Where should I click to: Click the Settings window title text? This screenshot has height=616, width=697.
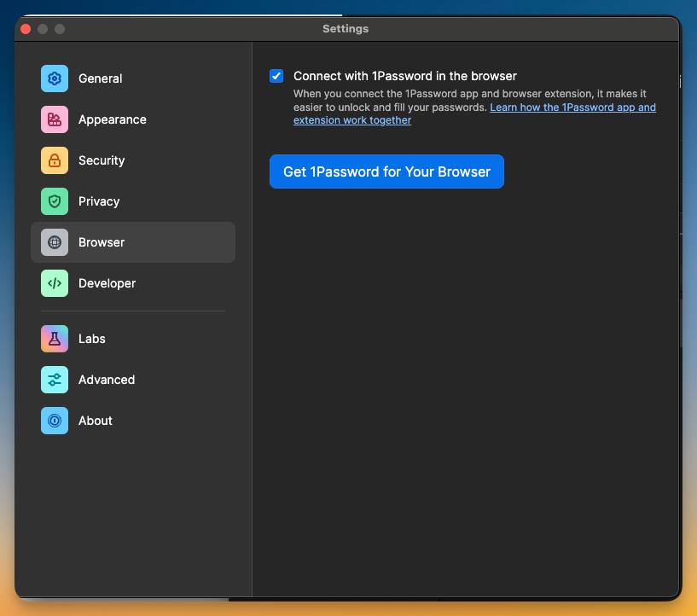pos(346,29)
